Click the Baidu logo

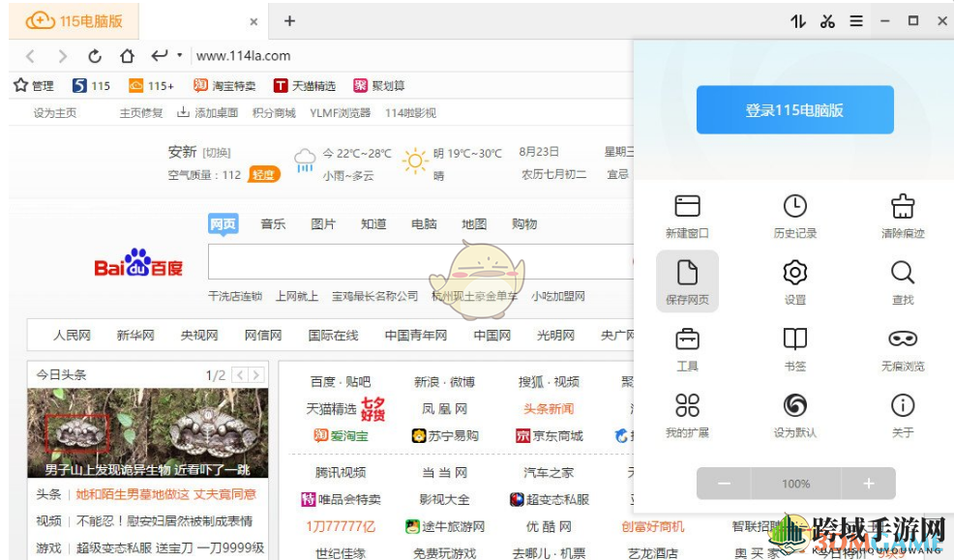point(138,263)
